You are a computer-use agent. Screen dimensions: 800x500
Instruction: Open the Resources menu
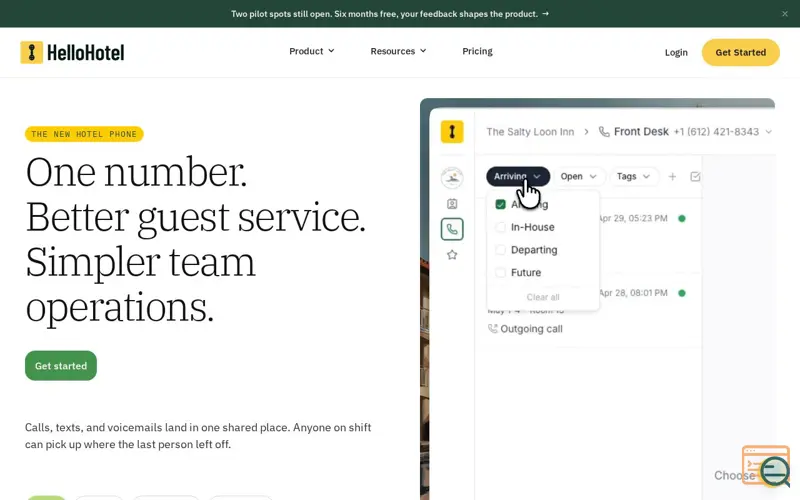pyautogui.click(x=398, y=51)
